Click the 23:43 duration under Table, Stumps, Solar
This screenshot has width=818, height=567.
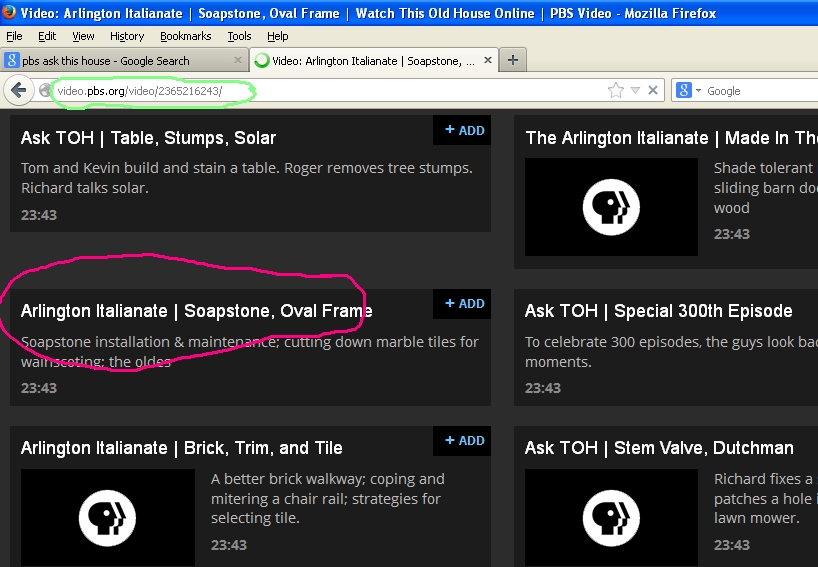(39, 215)
